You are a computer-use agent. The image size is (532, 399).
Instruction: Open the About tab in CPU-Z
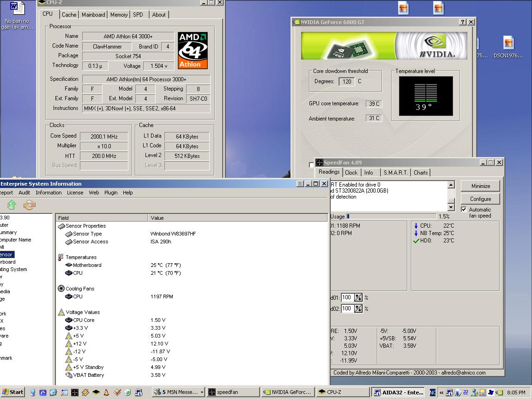click(x=159, y=15)
